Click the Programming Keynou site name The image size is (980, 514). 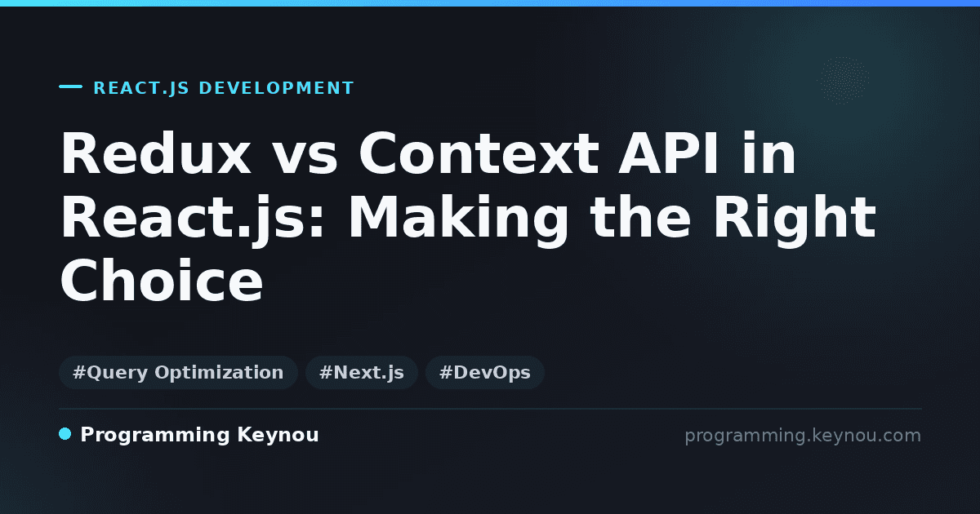coord(199,435)
